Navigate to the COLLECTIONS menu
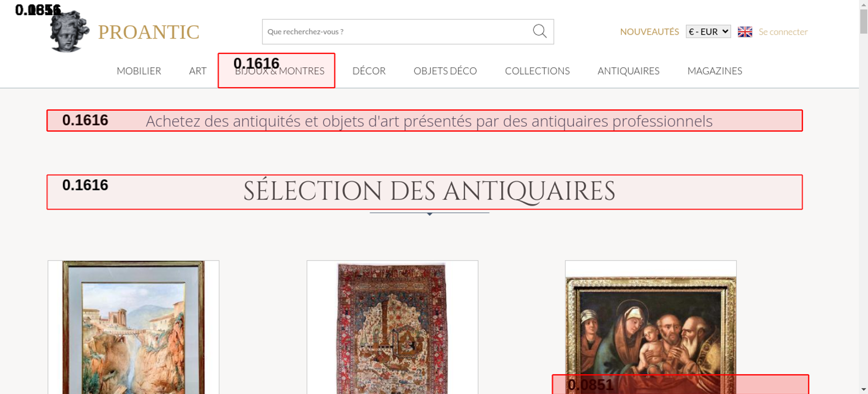 point(537,71)
